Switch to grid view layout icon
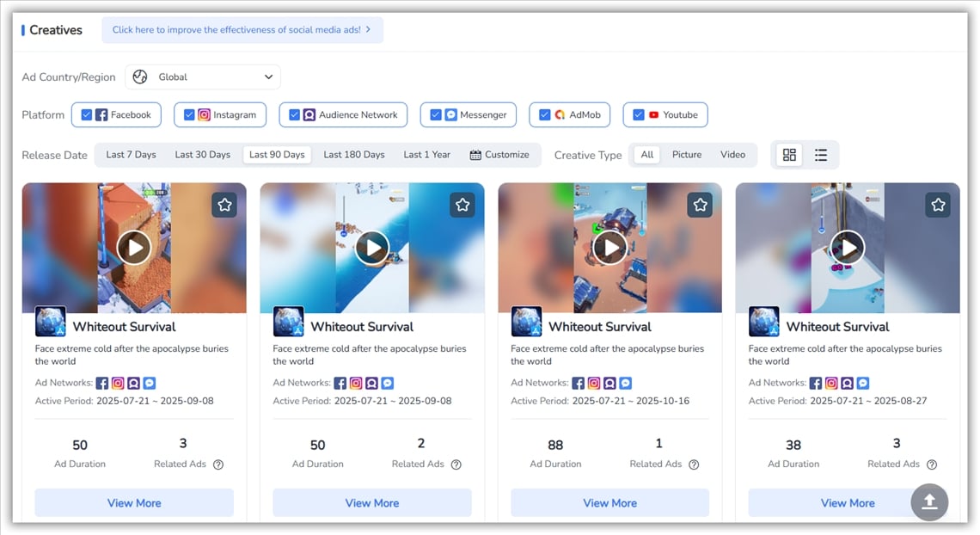Image resolution: width=980 pixels, height=535 pixels. click(789, 155)
